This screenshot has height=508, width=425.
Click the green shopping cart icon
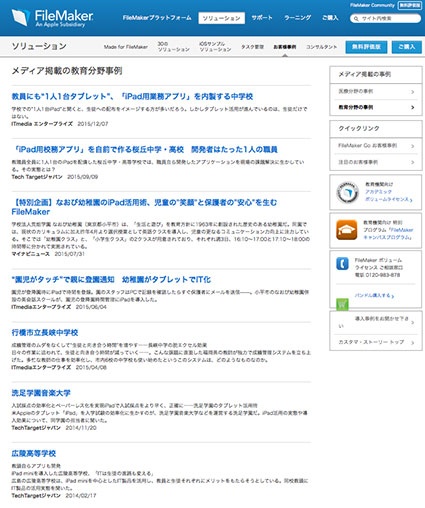tap(342, 304)
